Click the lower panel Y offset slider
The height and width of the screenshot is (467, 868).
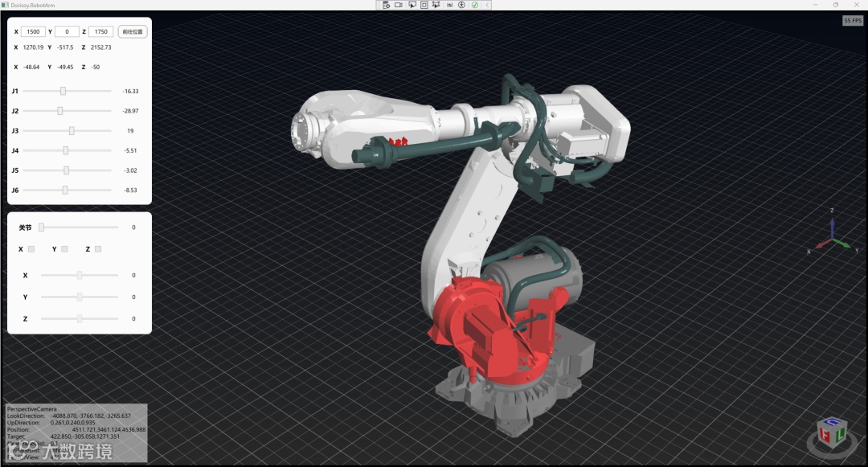(80, 297)
